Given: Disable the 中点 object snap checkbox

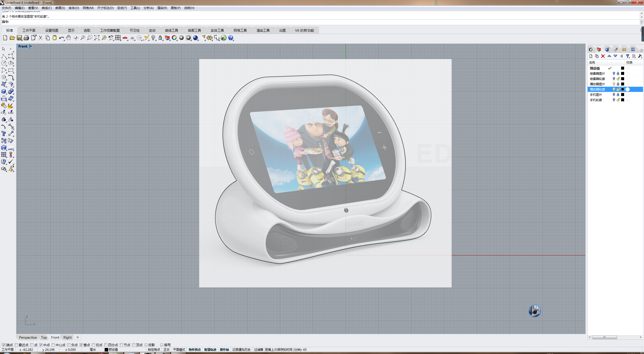Looking at the screenshot, I should point(41,345).
